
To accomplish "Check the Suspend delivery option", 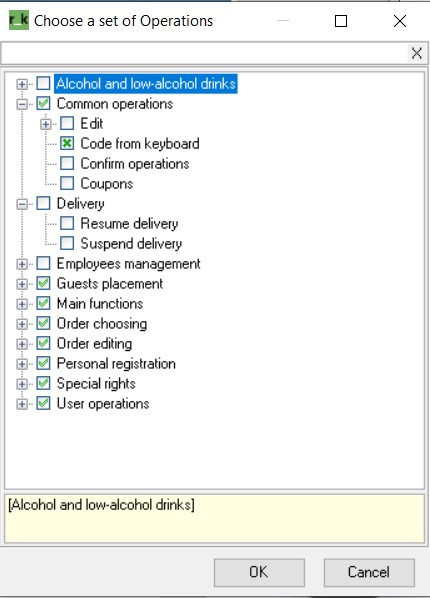I will point(67,243).
